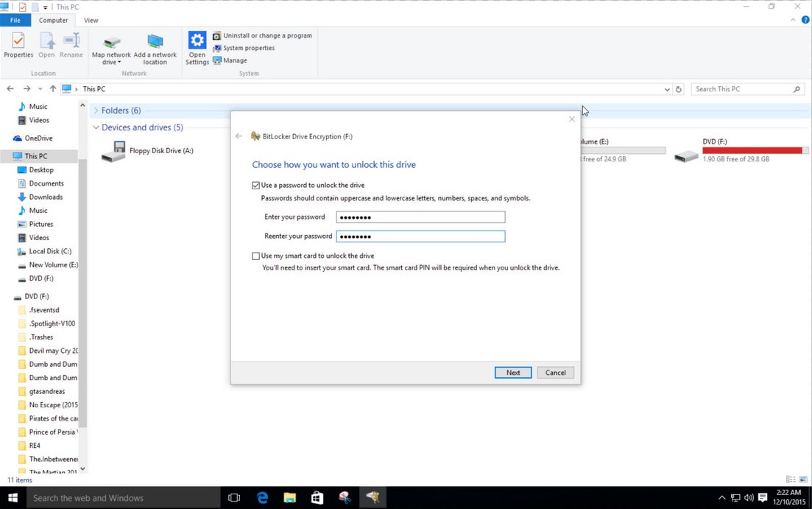Go up one folder level
The image size is (812, 509).
52,88
